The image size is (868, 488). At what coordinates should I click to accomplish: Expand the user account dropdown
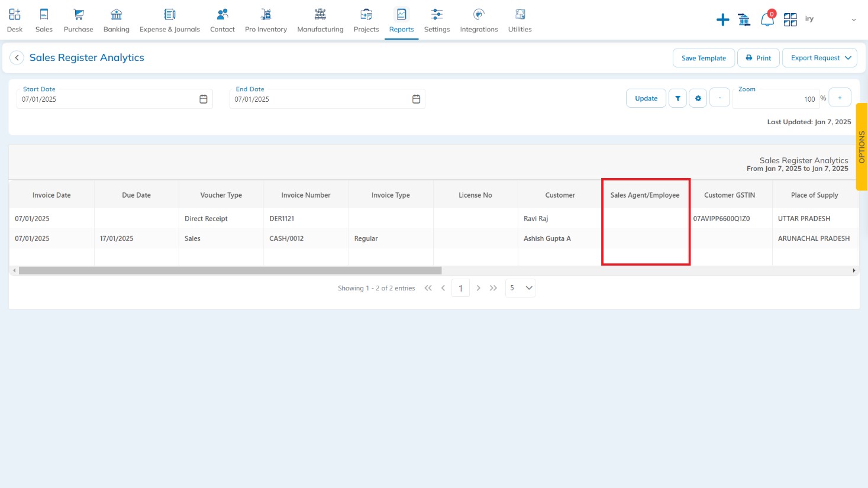coord(853,20)
